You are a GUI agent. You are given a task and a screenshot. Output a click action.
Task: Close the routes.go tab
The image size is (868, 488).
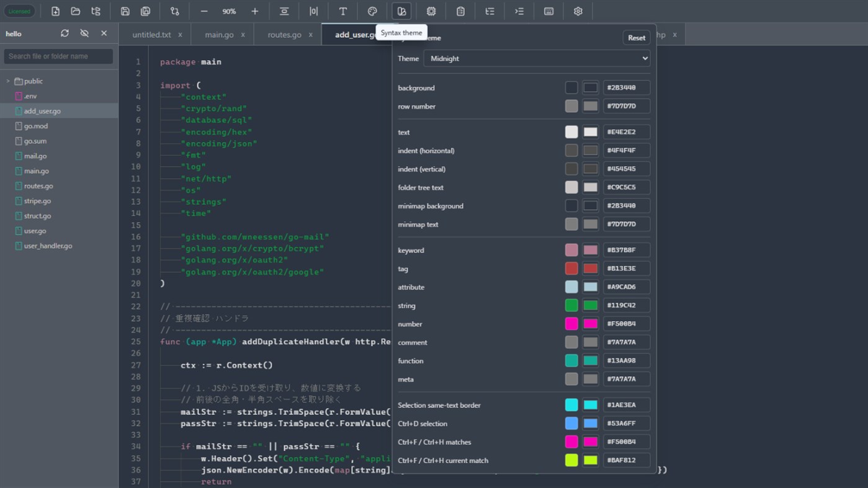(310, 35)
